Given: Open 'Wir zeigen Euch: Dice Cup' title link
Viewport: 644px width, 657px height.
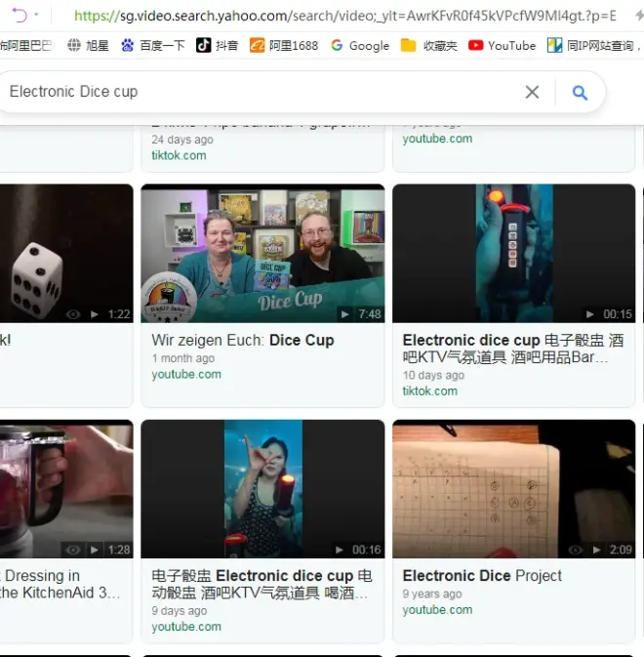Looking at the screenshot, I should [243, 340].
